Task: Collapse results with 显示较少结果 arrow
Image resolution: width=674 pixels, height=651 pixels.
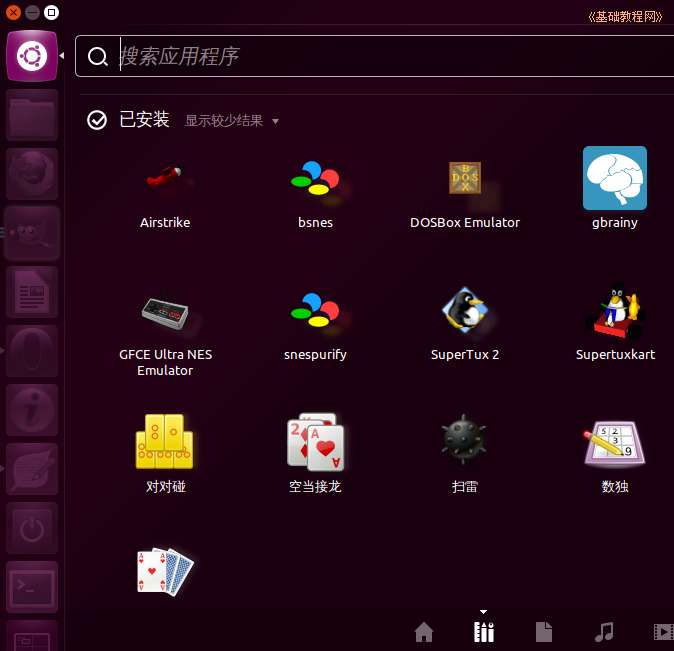Action: click(x=276, y=121)
